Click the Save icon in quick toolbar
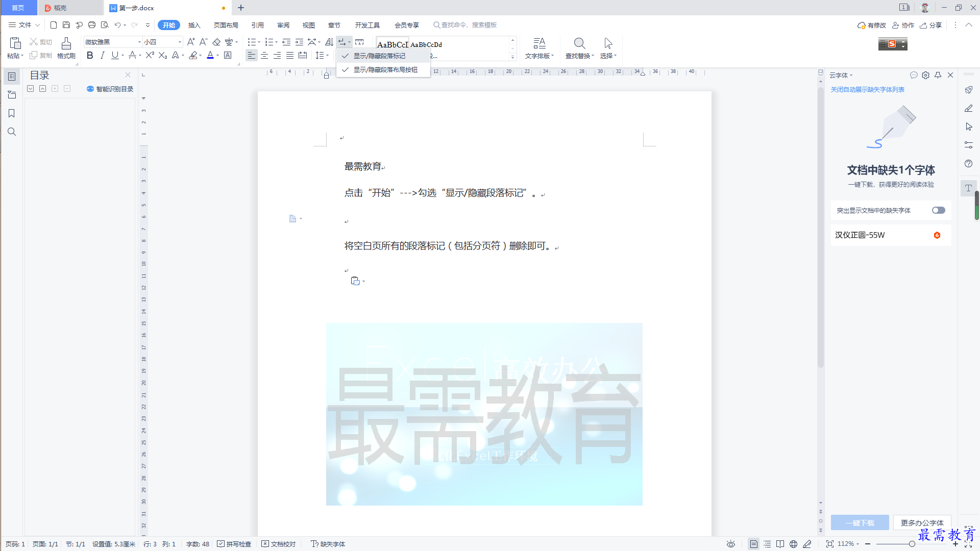The image size is (980, 551). pyautogui.click(x=66, y=25)
